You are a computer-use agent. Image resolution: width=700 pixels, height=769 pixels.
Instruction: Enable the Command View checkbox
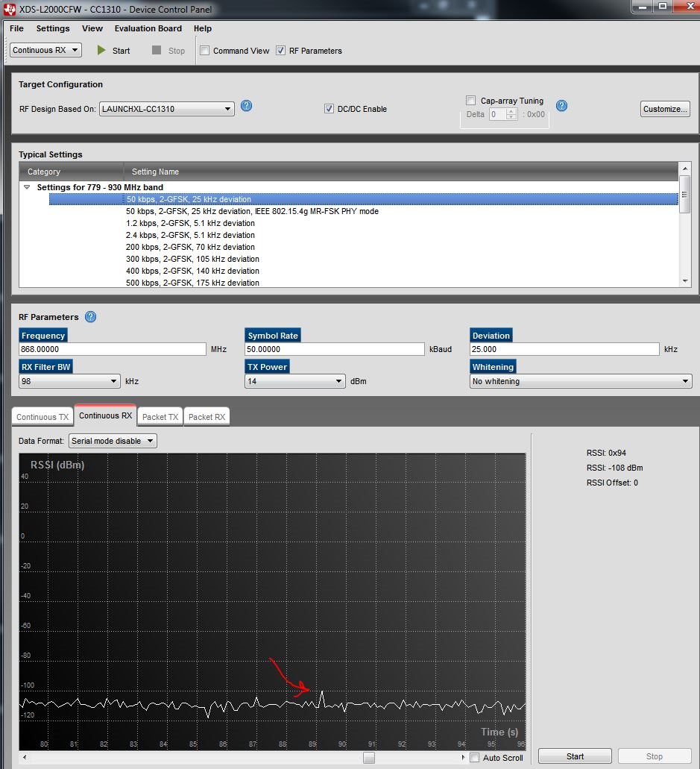[205, 50]
